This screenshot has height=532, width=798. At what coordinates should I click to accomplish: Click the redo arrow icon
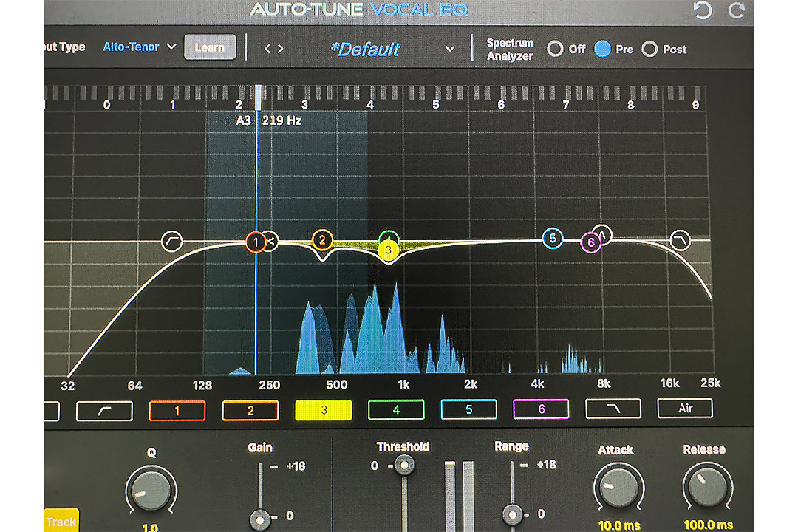tap(737, 10)
